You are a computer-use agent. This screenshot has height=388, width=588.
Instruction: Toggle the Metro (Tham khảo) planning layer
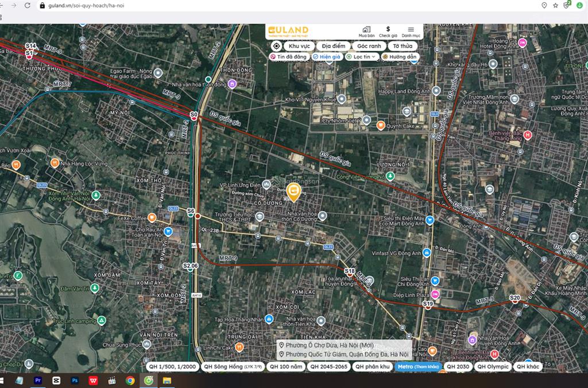418,367
